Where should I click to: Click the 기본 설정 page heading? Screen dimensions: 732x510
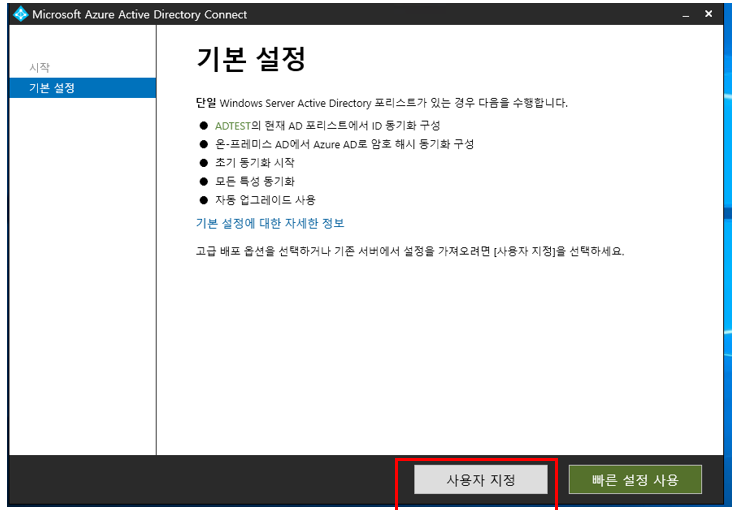click(x=251, y=58)
